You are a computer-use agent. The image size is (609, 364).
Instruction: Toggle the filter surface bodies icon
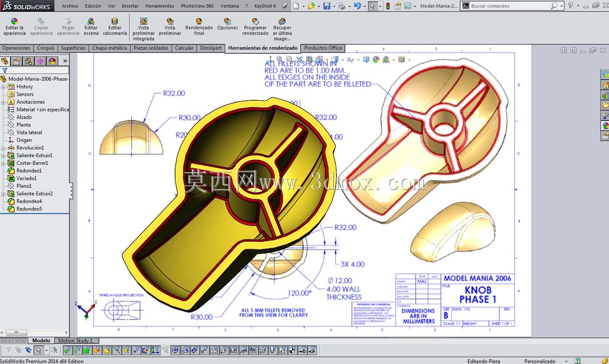point(97,350)
